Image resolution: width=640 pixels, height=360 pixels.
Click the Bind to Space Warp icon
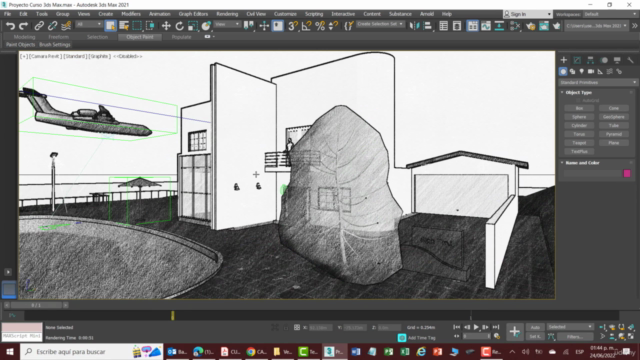coord(66,26)
